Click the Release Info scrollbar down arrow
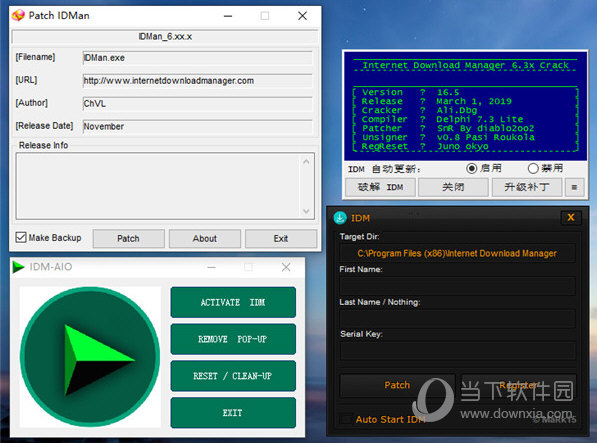Viewport: 597px width, 443px height. tap(306, 211)
